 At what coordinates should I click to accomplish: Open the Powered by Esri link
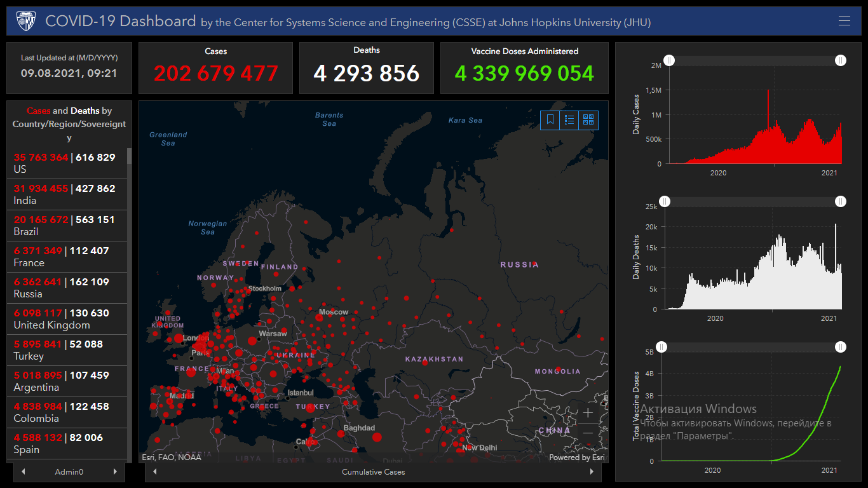click(577, 457)
